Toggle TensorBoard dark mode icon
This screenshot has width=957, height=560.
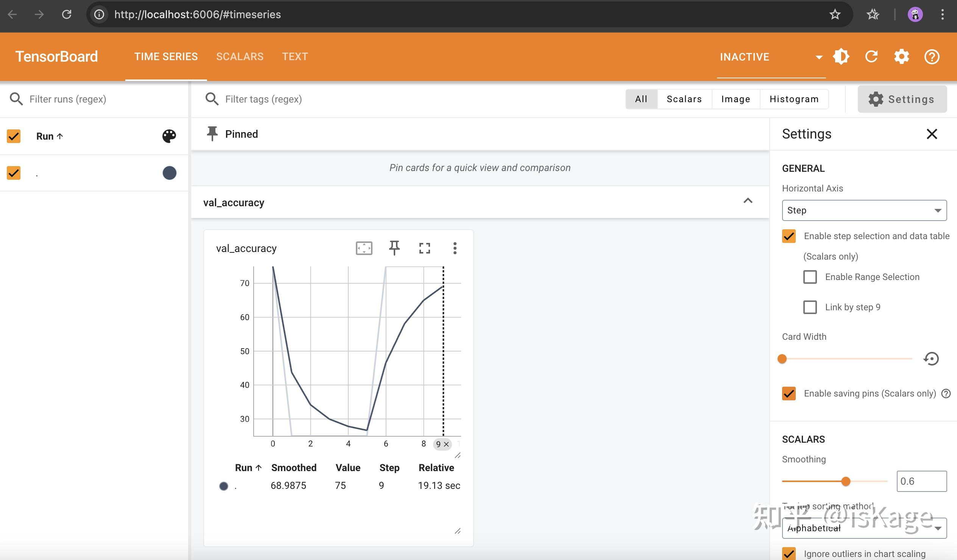pos(841,57)
